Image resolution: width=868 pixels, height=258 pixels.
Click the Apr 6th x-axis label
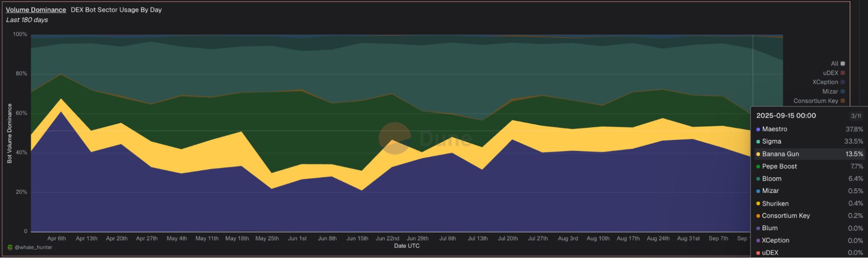(56, 238)
